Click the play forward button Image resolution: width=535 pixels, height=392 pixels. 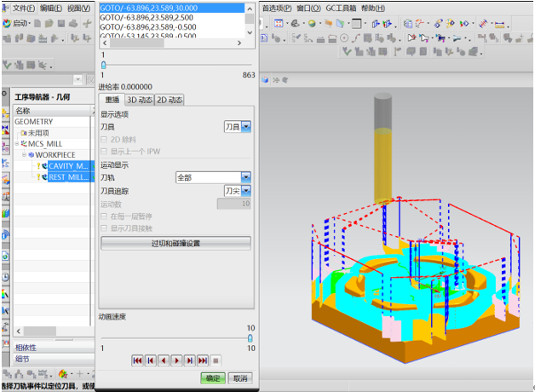(176, 360)
